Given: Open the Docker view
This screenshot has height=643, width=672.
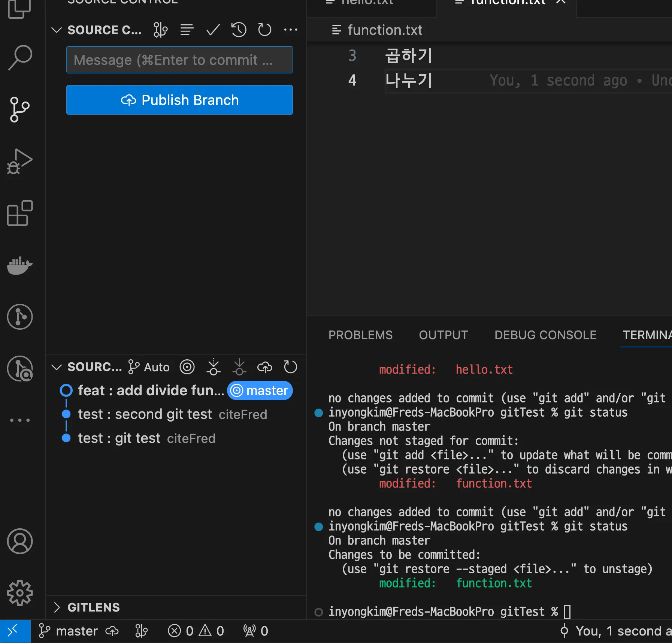Looking at the screenshot, I should pyautogui.click(x=20, y=265).
